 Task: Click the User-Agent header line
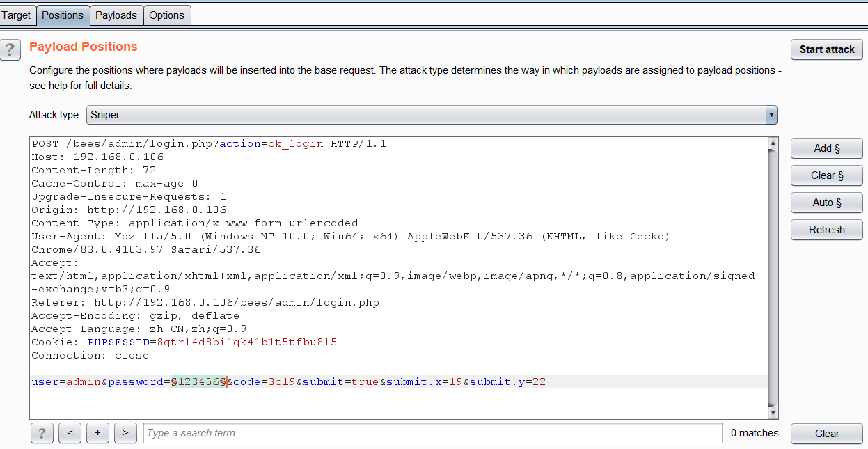tap(351, 243)
